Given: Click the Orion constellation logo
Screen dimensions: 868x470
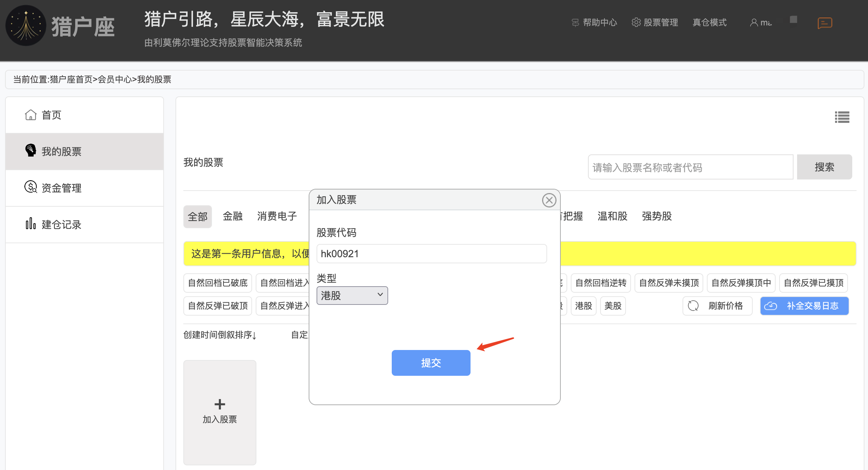Looking at the screenshot, I should click(x=26, y=26).
